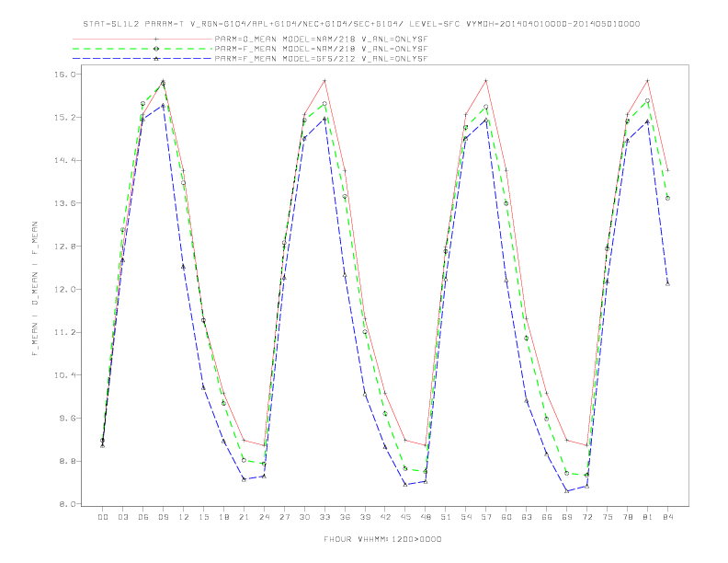Viewport: 728px width, 563px height.
Task: Click x-axis tick label 75
Action: [608, 517]
